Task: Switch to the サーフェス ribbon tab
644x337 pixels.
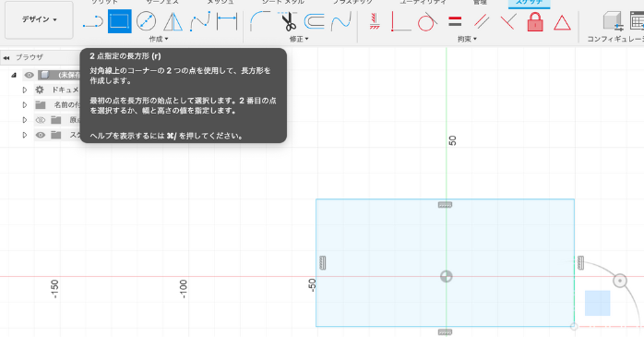Action: tap(162, 2)
